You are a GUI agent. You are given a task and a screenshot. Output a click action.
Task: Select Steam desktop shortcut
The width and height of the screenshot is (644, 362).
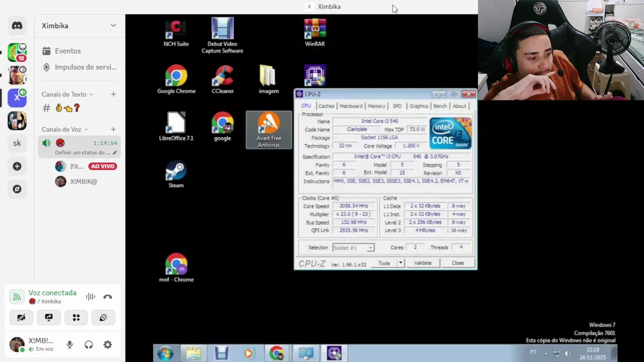(x=176, y=174)
